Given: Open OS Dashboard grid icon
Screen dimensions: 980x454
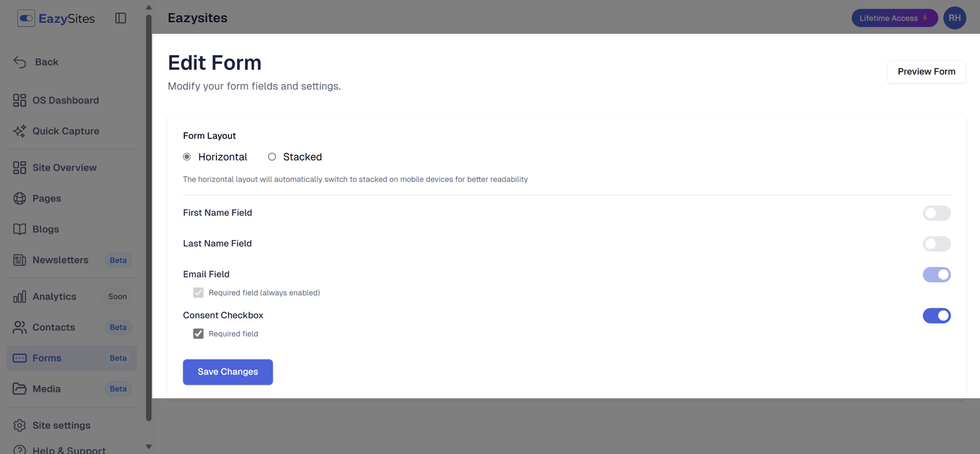Looking at the screenshot, I should [20, 100].
